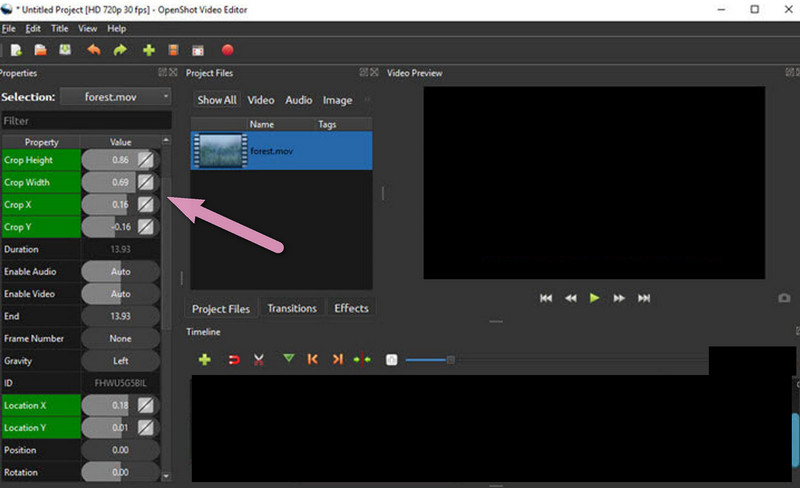Image resolution: width=800 pixels, height=488 pixels.
Task: Jump to previous marker icon
Action: point(313,360)
